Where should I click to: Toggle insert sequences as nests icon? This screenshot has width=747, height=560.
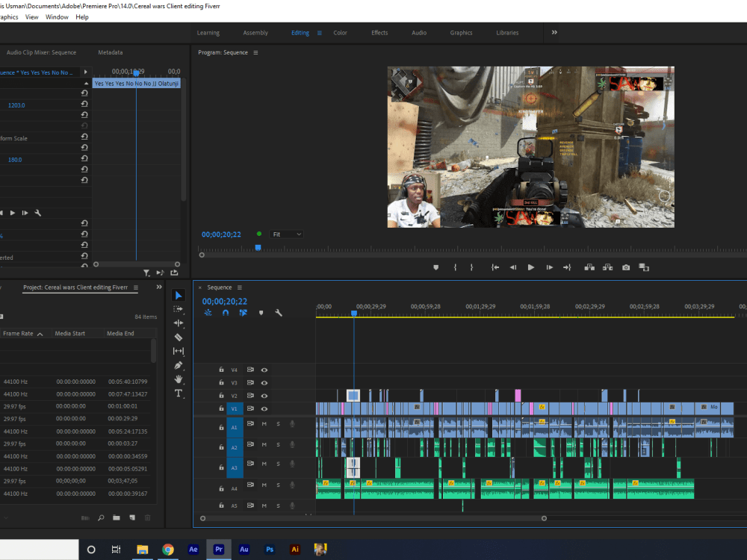(208, 313)
